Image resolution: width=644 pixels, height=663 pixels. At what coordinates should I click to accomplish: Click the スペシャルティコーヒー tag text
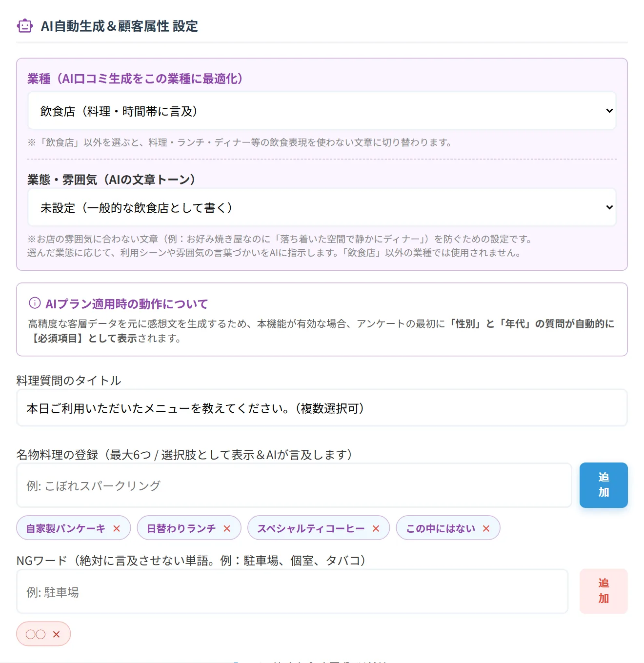[311, 528]
